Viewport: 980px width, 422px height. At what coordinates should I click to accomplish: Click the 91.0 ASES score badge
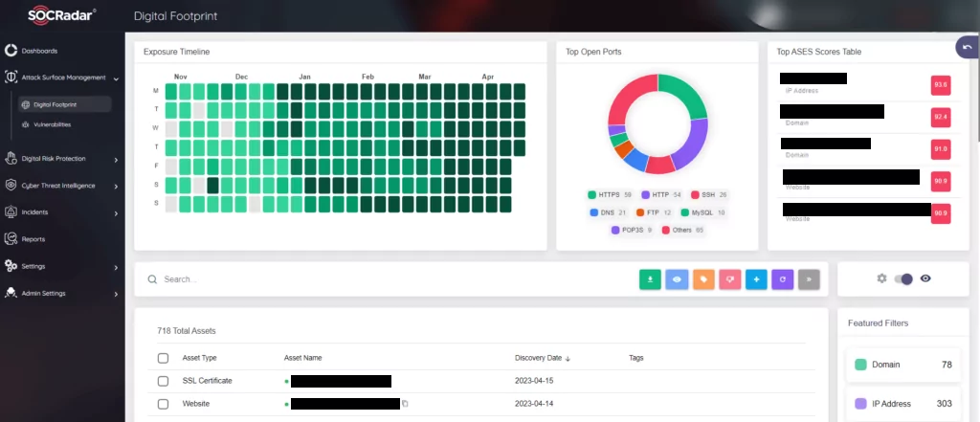pos(941,149)
